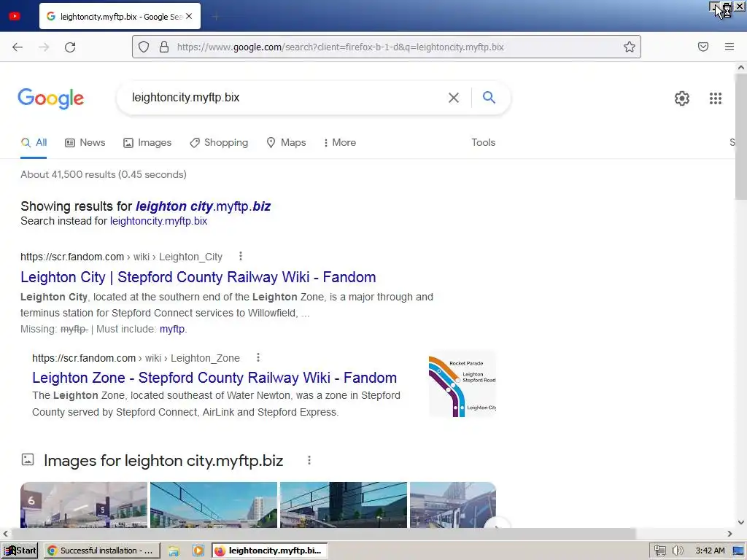Click the horizontal scroll-right arrow
Screen dimensions: 747x560
coord(729,534)
